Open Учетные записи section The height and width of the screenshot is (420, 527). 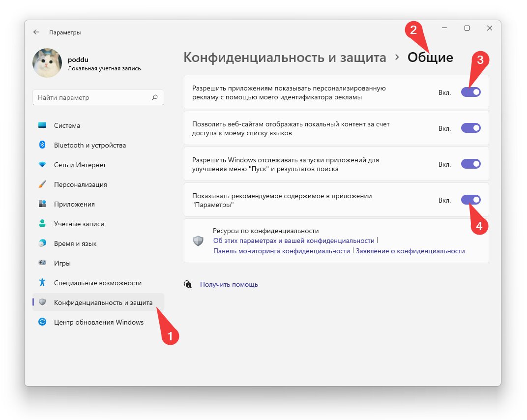point(98,224)
